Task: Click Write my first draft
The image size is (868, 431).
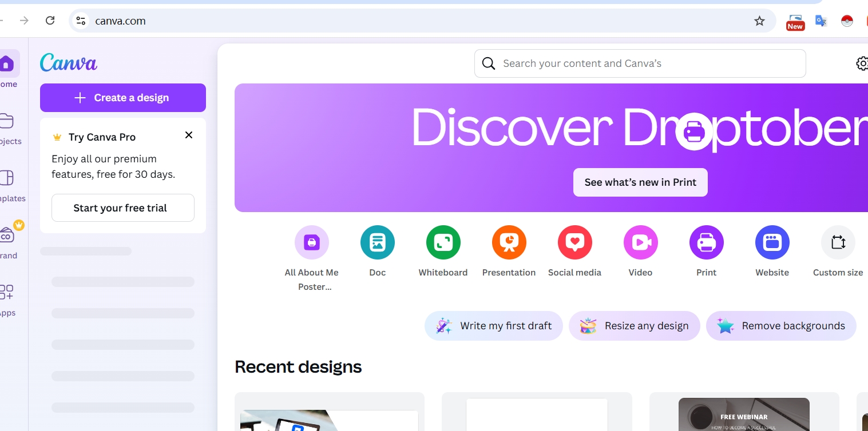Action: [x=494, y=326]
